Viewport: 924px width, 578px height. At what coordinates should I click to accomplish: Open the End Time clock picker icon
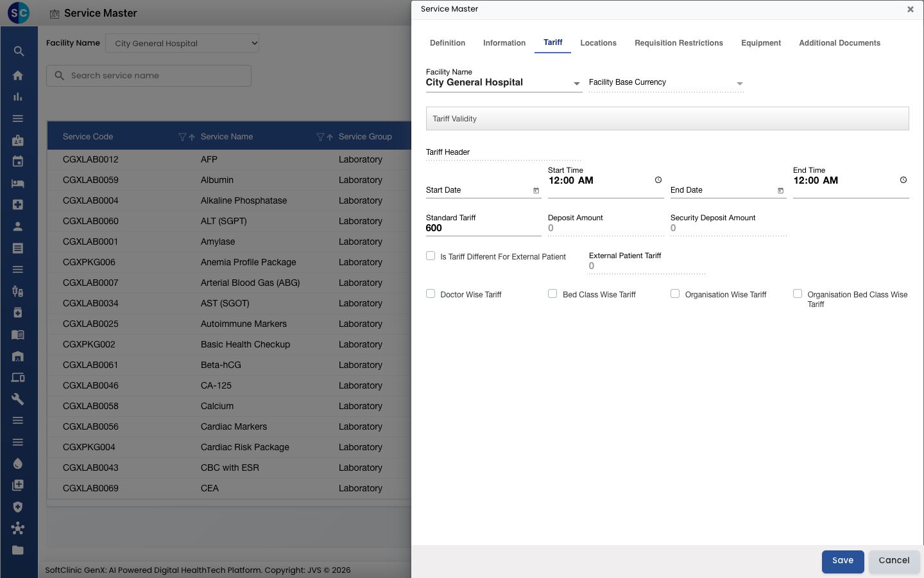(903, 180)
